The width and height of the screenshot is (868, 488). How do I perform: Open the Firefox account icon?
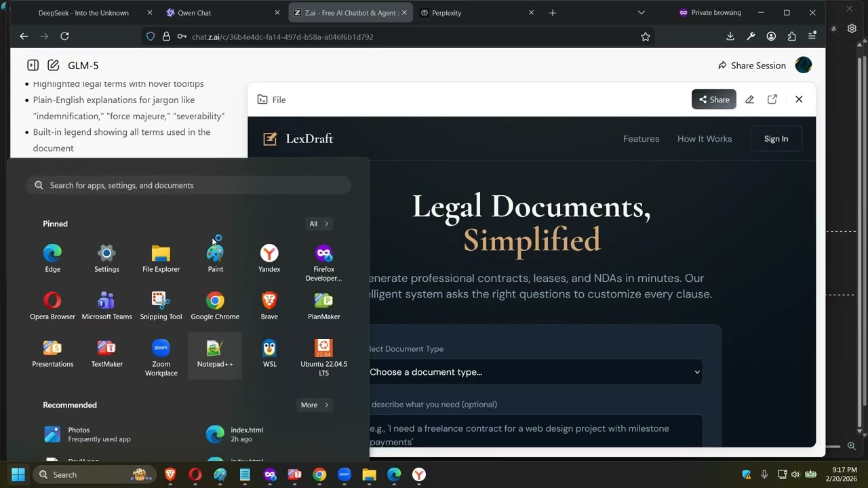pos(771,37)
